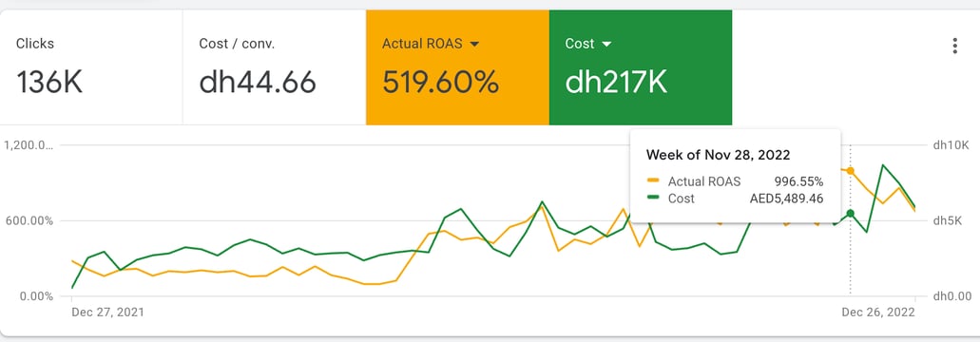Click the Dec 26, 2022 axis label
Screen dimensions: 980x342
[878, 312]
